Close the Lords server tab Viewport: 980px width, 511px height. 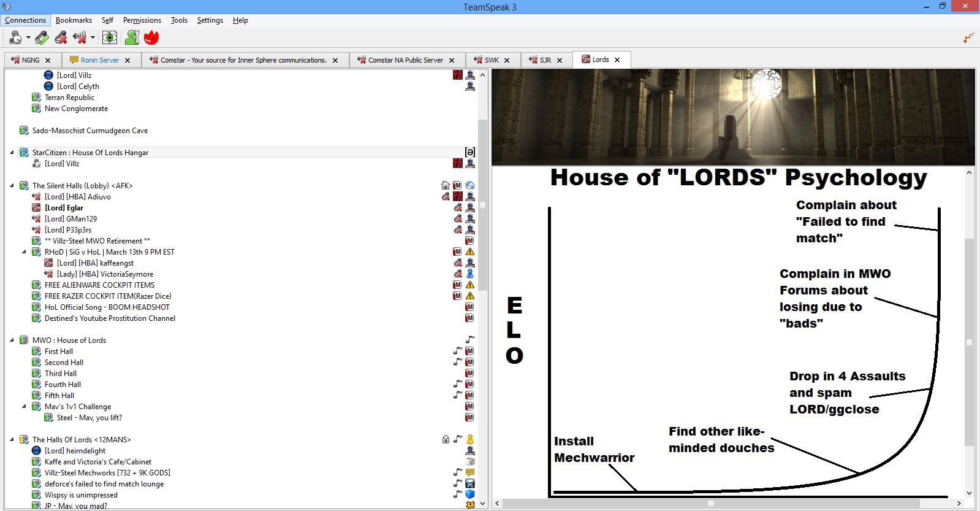617,60
